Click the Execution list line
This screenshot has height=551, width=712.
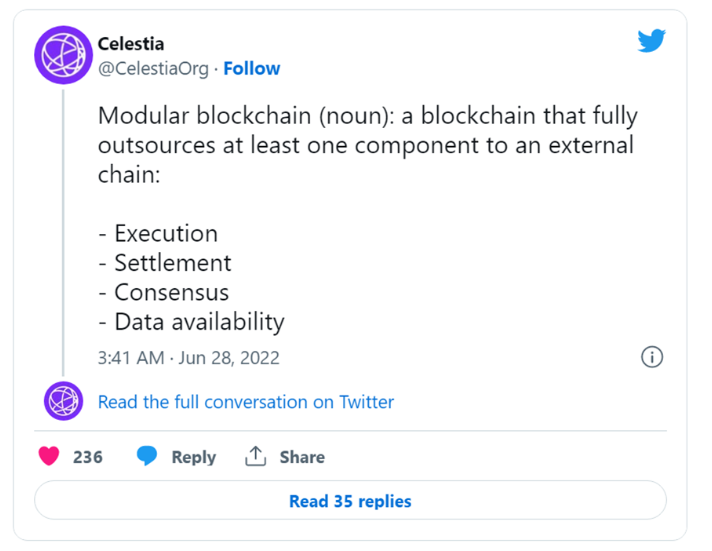[x=158, y=233]
